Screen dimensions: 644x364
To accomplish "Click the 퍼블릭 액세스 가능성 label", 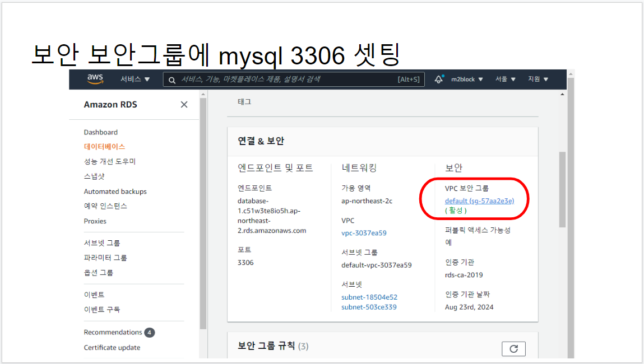I will click(478, 230).
